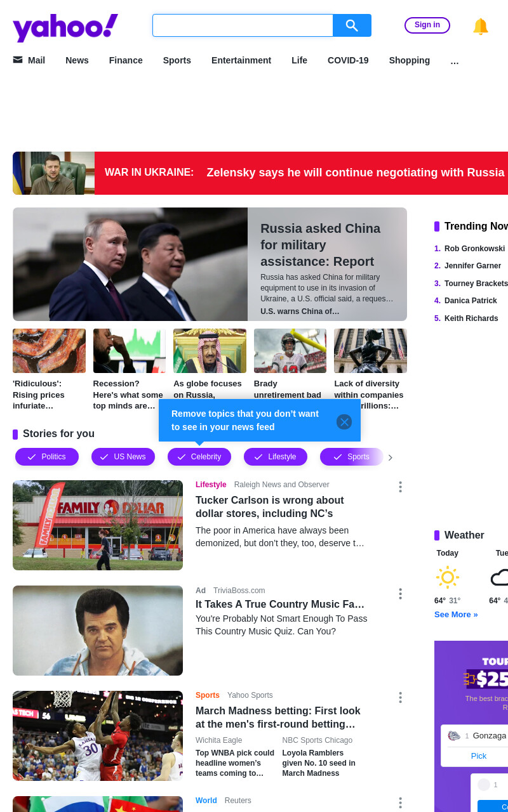Toggle the US News topic chip
Image resolution: width=508 pixels, height=812 pixels.
[123, 457]
